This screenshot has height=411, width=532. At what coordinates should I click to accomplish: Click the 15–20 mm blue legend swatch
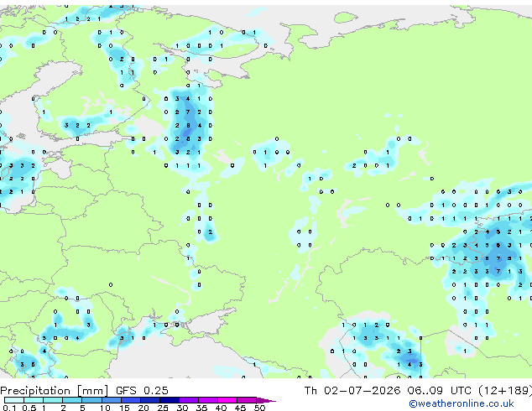130,400
